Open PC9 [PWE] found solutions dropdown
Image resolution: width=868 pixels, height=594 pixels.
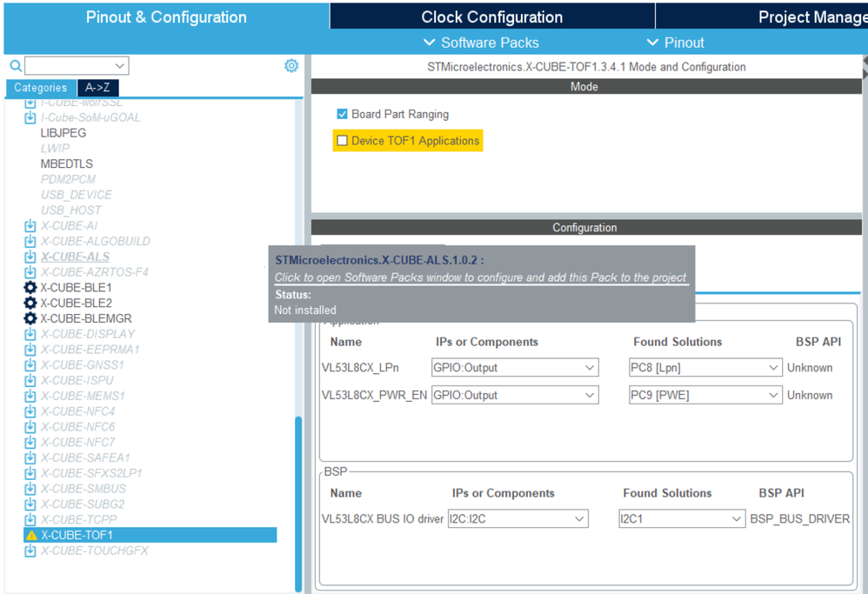[x=705, y=395]
